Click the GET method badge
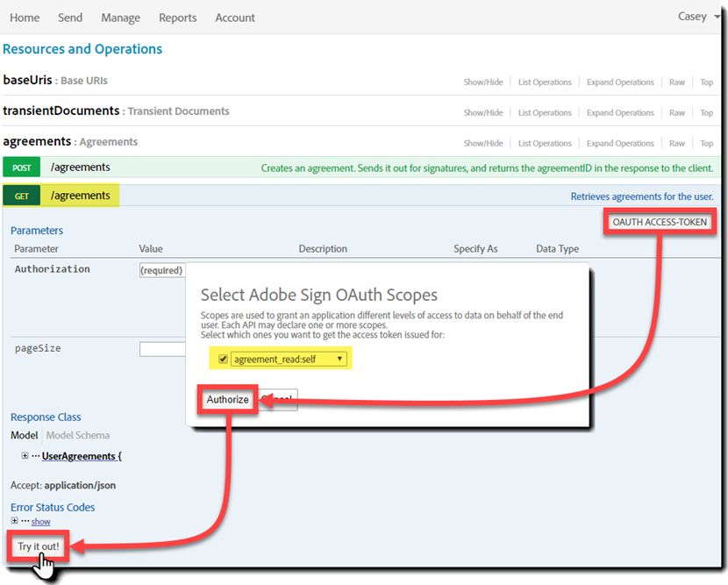Screen dimensions: 728x585 (21, 196)
